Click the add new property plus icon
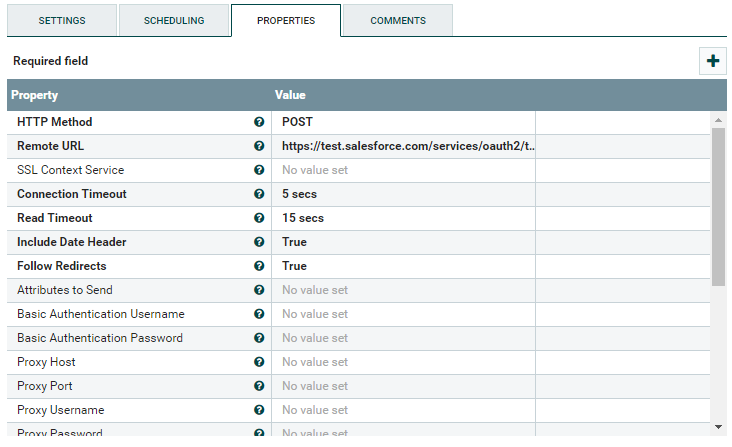Image resolution: width=732 pixels, height=447 pixels. pyautogui.click(x=712, y=61)
